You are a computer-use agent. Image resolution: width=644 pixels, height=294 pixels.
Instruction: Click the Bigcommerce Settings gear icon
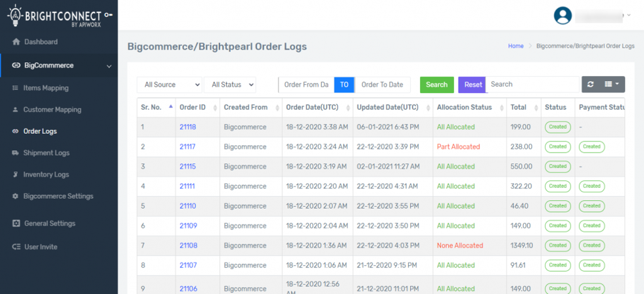pyautogui.click(x=15, y=196)
